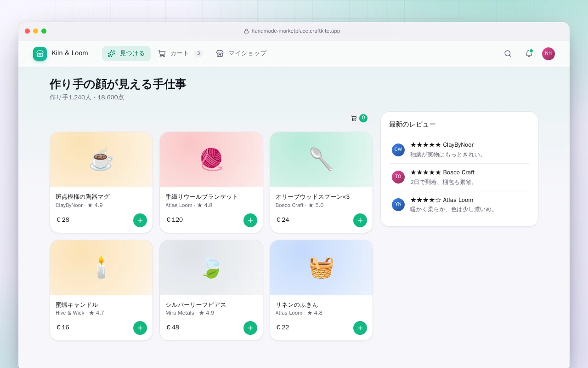Click the シルバーリーフピアス product title
This screenshot has width=588, height=368.
click(x=196, y=305)
